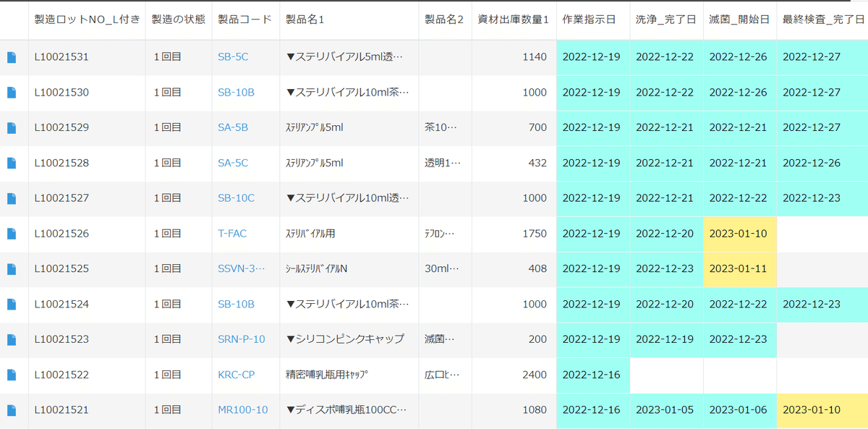Open record icon for lot L10021528
This screenshot has width=868, height=429.
coord(12,163)
